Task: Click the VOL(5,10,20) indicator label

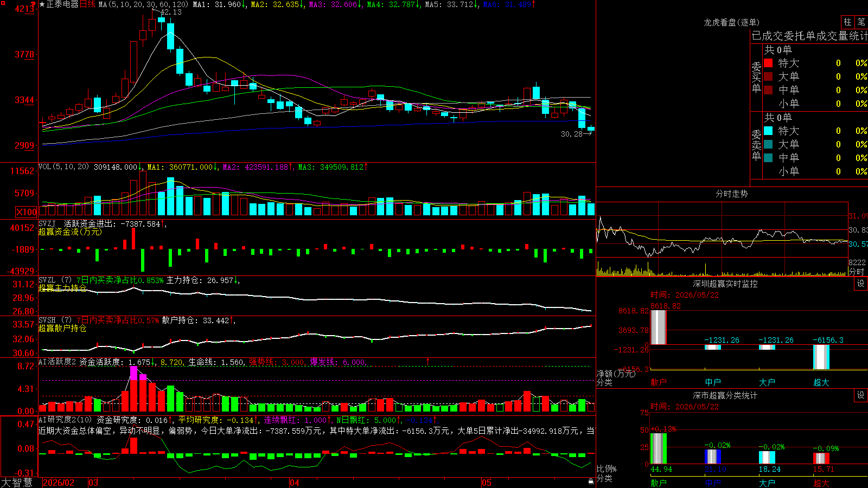Action: click(x=63, y=167)
